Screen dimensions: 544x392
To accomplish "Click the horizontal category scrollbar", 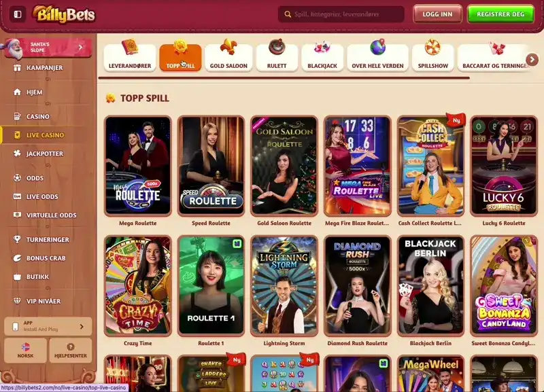I will [x=284, y=78].
